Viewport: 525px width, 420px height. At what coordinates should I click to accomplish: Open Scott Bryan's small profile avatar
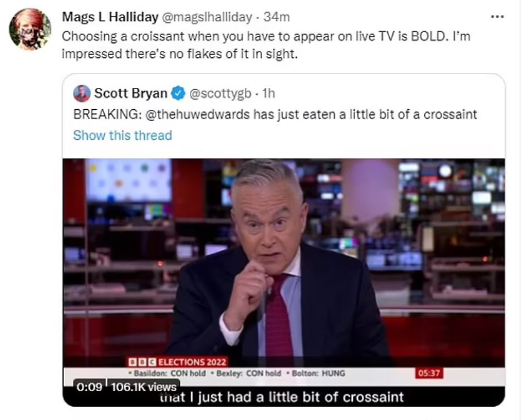click(x=82, y=94)
